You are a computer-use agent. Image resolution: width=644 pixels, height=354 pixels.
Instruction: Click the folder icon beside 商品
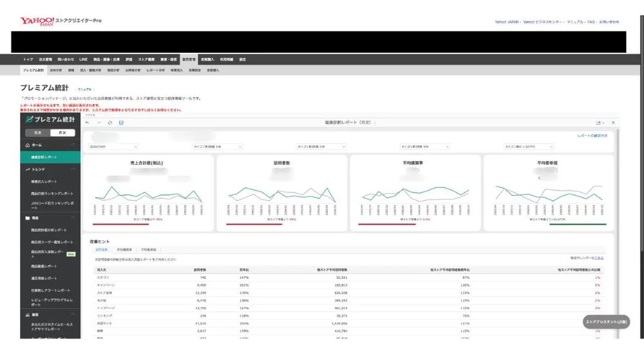click(28, 218)
